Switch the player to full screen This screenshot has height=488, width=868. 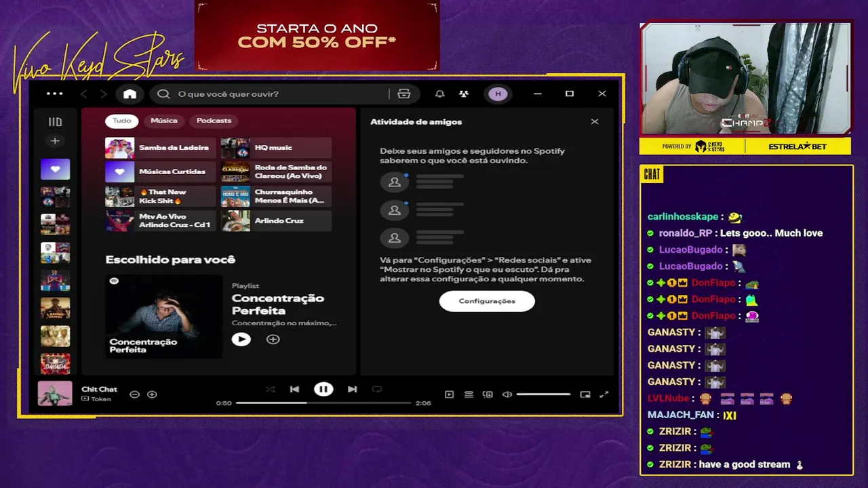click(x=604, y=394)
